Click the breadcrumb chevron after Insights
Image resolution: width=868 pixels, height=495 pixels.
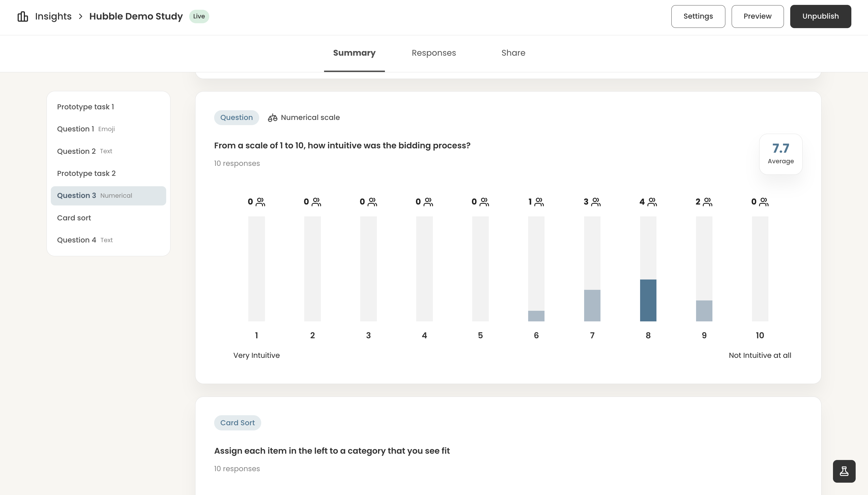81,16
